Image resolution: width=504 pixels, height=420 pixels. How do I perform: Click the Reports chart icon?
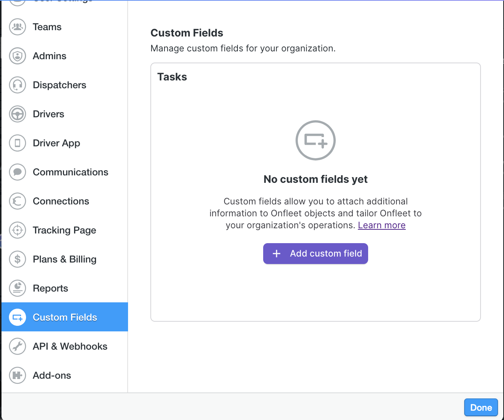[17, 288]
